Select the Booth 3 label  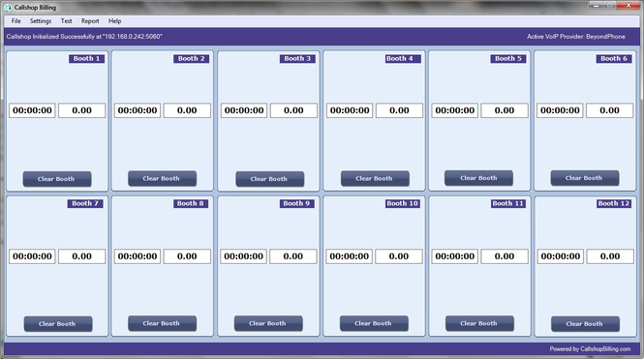[297, 59]
